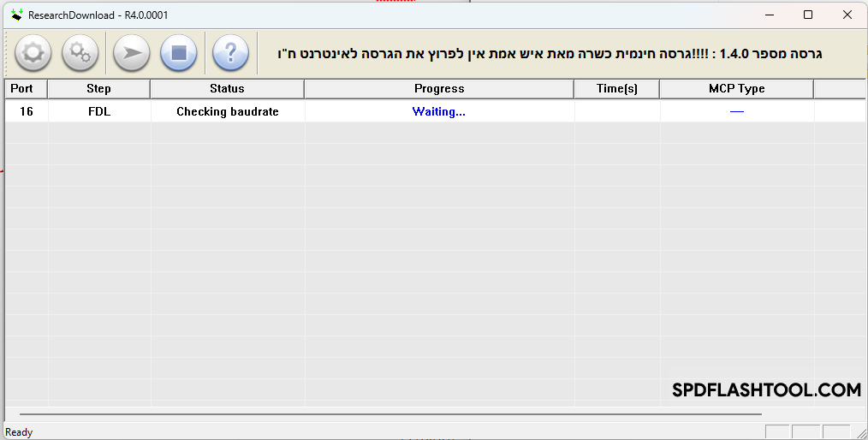Image resolution: width=868 pixels, height=440 pixels.
Task: Click the Status column header
Action: coord(227,89)
